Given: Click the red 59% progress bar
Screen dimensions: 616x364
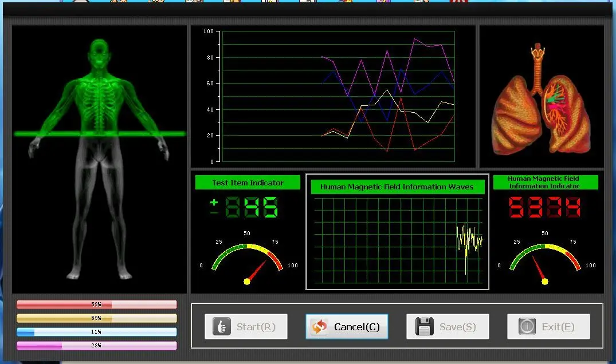Looking at the screenshot, I should click(97, 304).
